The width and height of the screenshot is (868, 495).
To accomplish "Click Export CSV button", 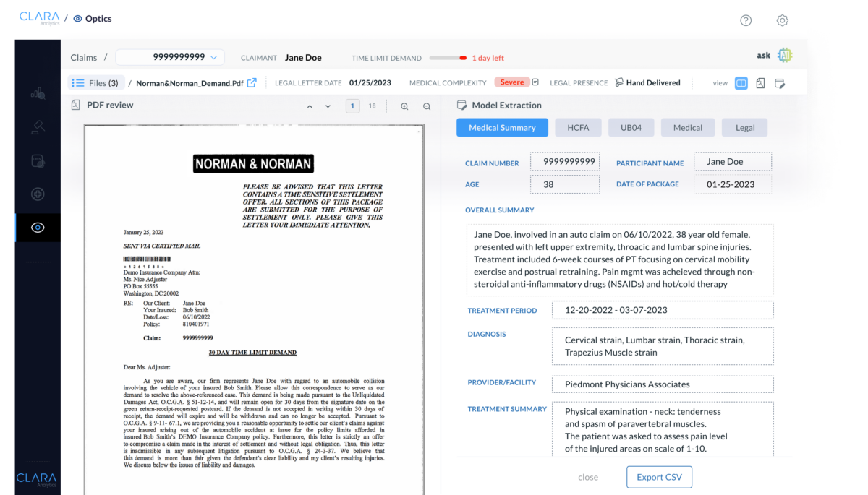I will [659, 477].
